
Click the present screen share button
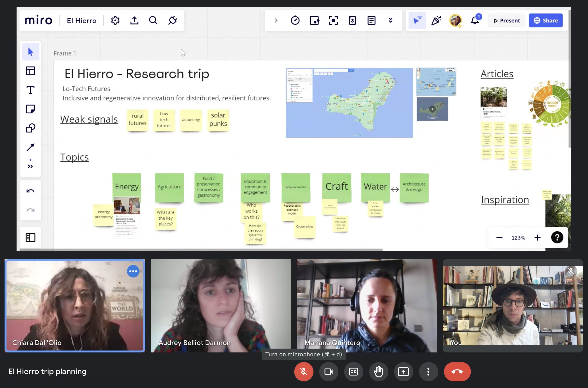click(403, 371)
